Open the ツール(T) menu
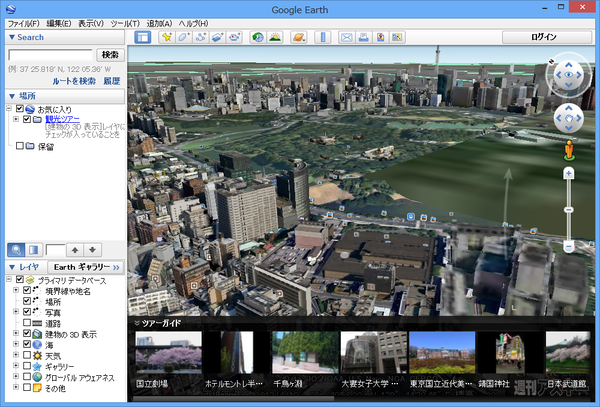Image resolution: width=600 pixels, height=407 pixels. (124, 22)
